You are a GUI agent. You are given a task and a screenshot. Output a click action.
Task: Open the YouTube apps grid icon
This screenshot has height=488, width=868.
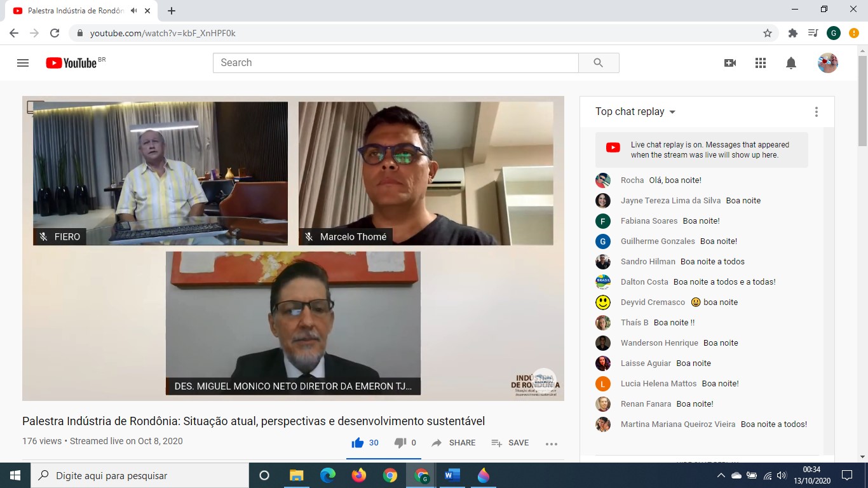[x=761, y=63]
